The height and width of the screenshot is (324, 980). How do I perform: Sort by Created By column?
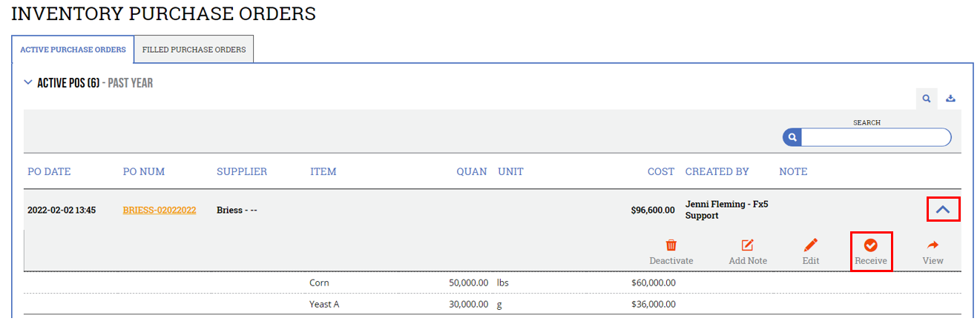(717, 171)
